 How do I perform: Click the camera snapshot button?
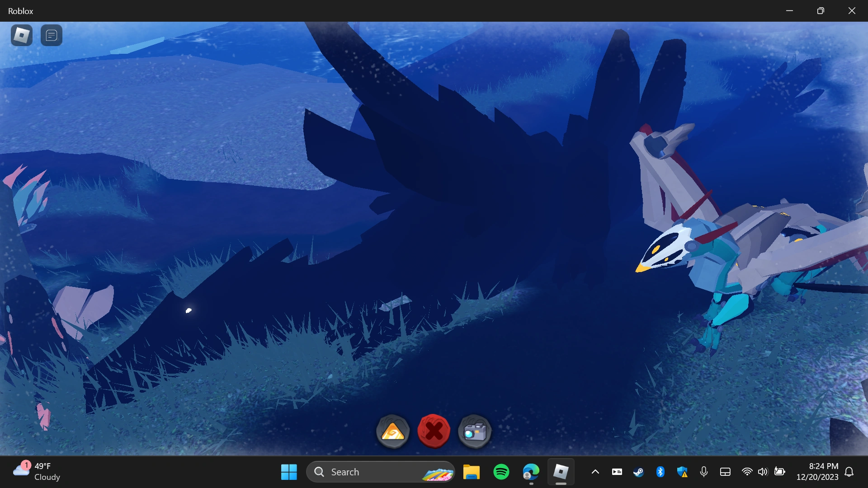[x=474, y=432]
